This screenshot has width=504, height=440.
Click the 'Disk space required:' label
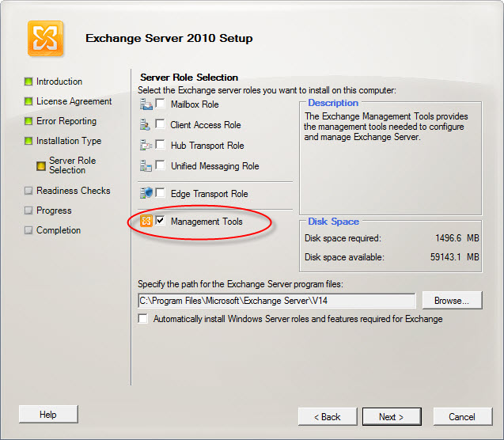(x=343, y=238)
